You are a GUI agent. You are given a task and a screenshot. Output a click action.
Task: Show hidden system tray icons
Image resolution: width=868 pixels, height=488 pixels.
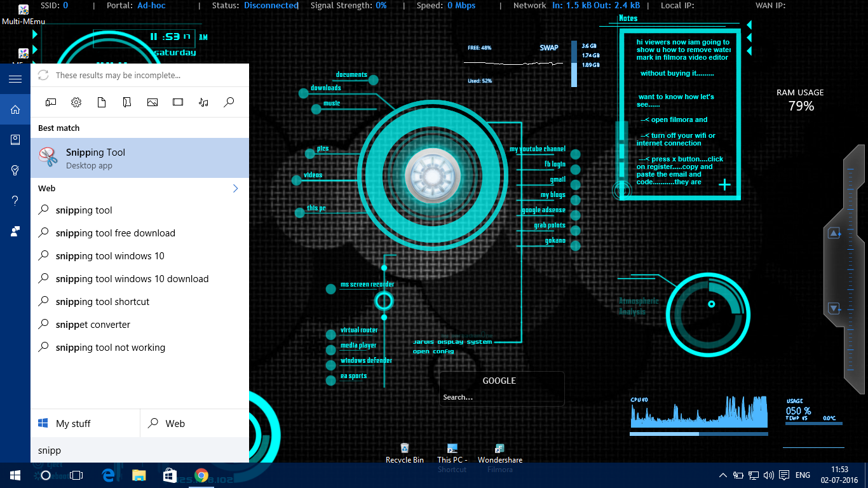pyautogui.click(x=722, y=475)
